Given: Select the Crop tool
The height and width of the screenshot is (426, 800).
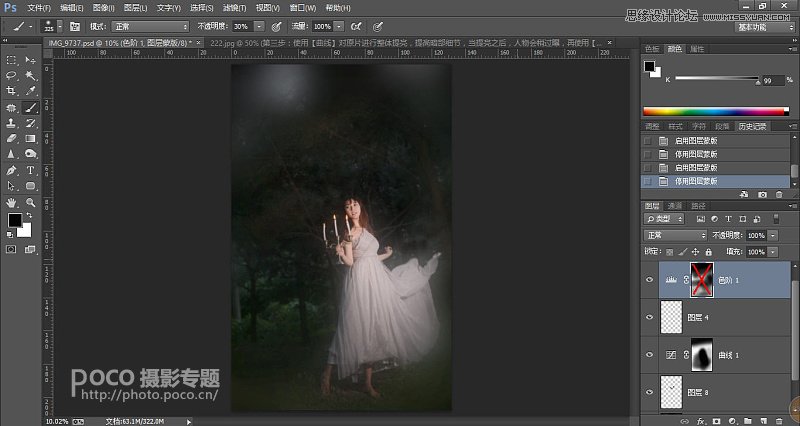Looking at the screenshot, I should [x=11, y=91].
